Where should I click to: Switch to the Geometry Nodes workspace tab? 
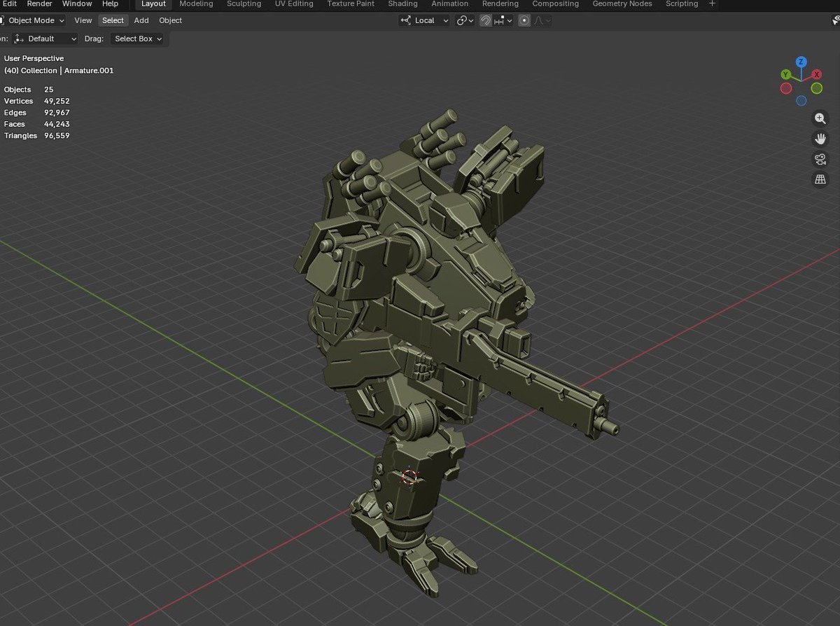click(622, 4)
